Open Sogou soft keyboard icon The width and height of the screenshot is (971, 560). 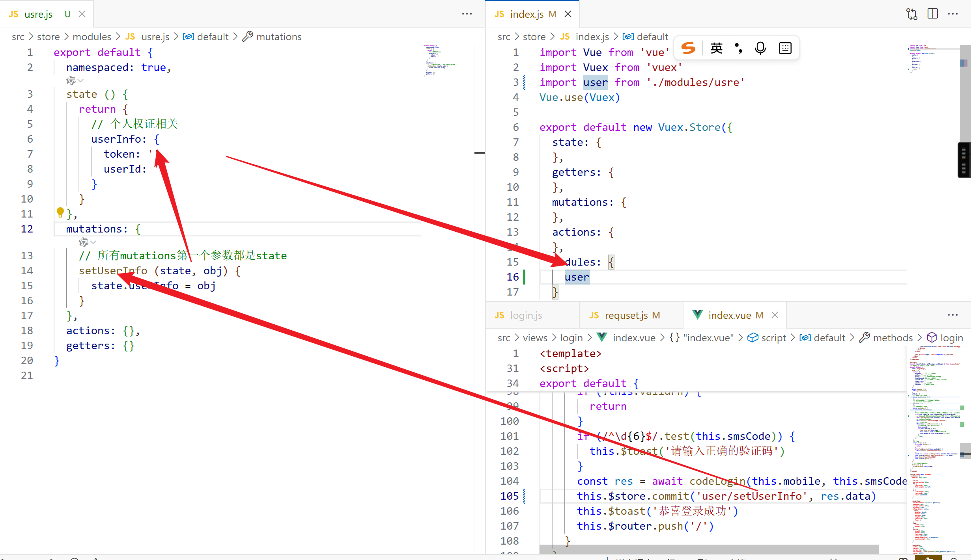(785, 48)
